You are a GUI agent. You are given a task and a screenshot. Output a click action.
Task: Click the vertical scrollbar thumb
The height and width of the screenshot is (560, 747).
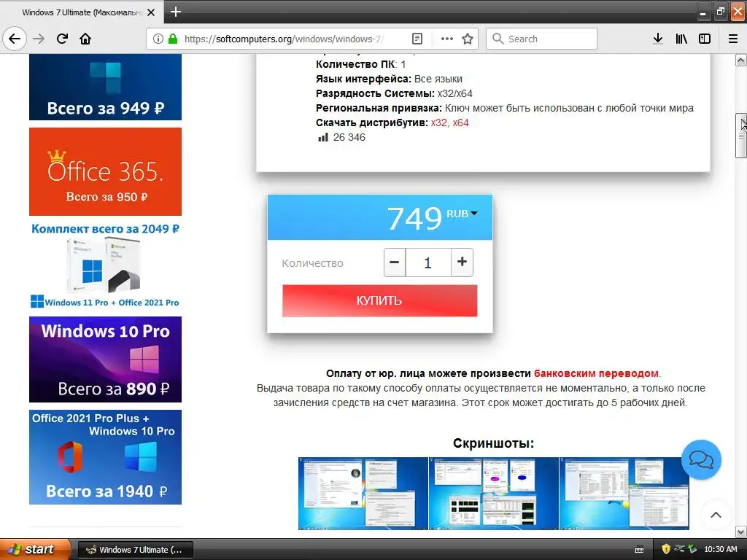click(x=741, y=136)
